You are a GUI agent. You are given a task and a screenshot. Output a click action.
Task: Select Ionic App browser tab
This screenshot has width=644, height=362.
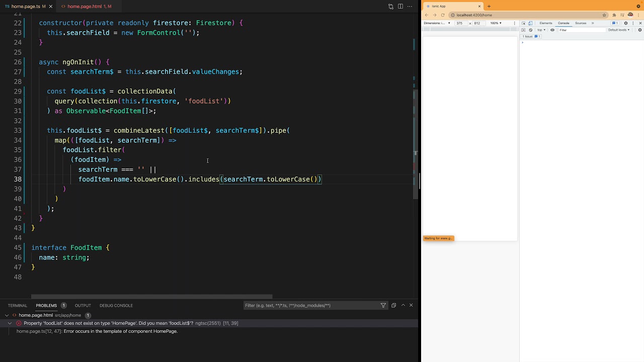[x=453, y=6]
